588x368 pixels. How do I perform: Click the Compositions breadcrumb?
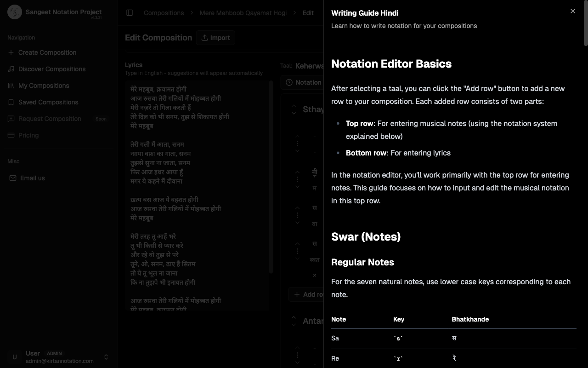tap(164, 13)
